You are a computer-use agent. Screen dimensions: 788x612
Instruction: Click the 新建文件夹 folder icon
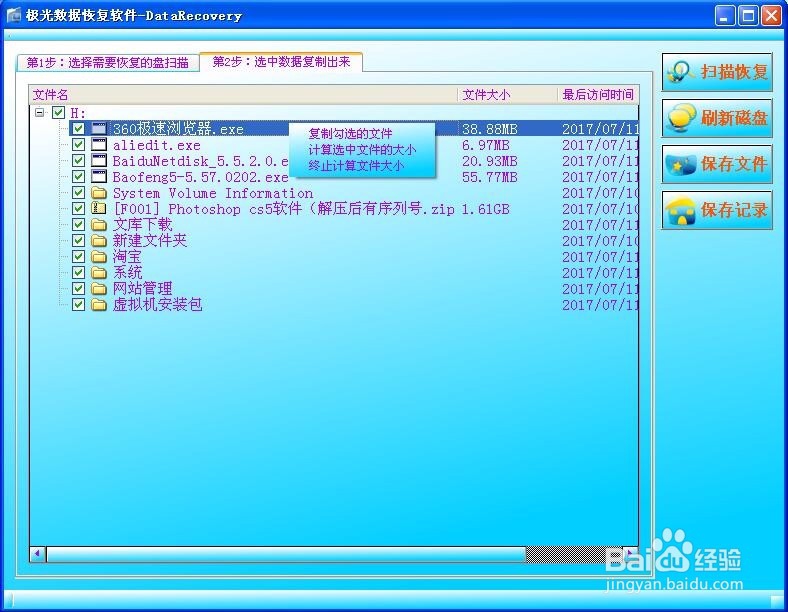(99, 241)
